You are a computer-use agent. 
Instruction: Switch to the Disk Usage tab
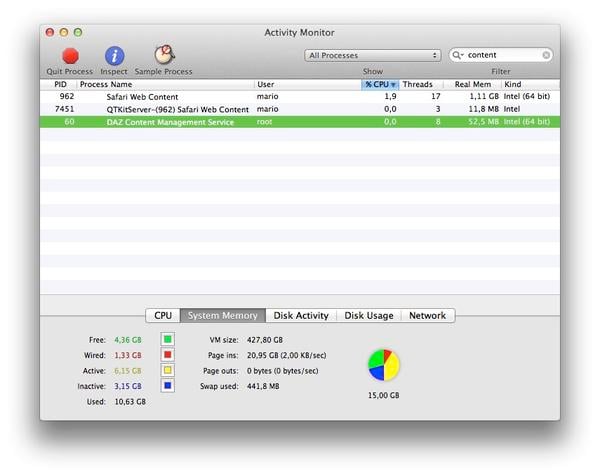(369, 315)
